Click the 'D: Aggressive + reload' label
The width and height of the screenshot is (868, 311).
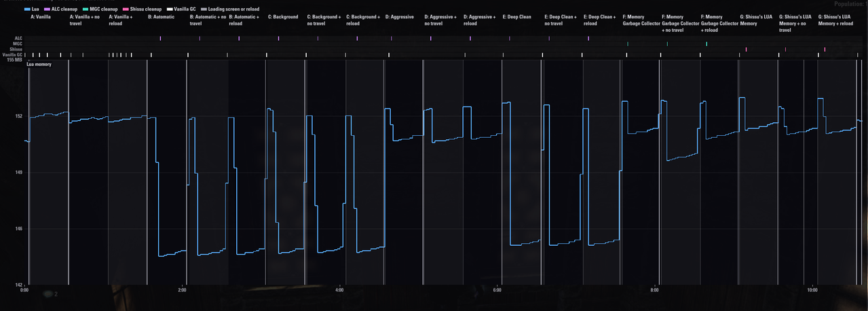point(480,20)
